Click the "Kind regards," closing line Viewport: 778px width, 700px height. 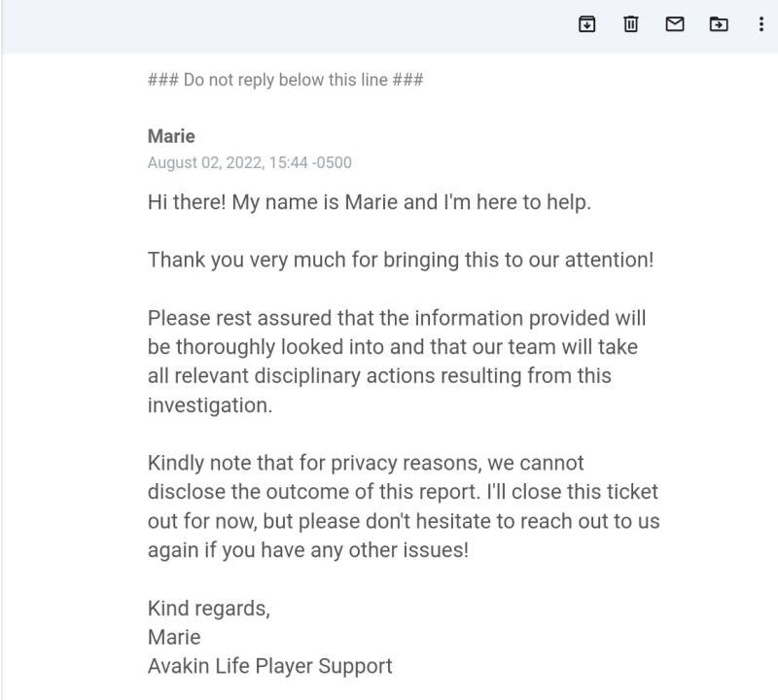(x=208, y=609)
